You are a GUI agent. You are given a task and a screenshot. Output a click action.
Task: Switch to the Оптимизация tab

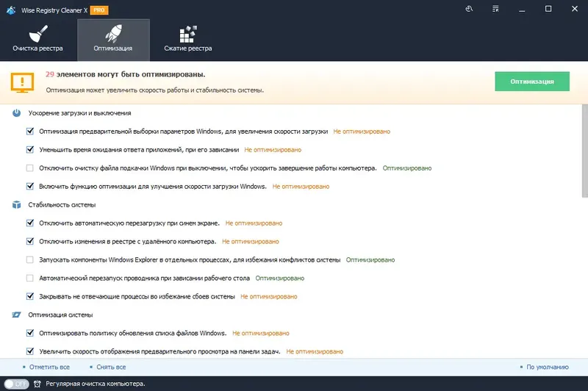pos(113,40)
